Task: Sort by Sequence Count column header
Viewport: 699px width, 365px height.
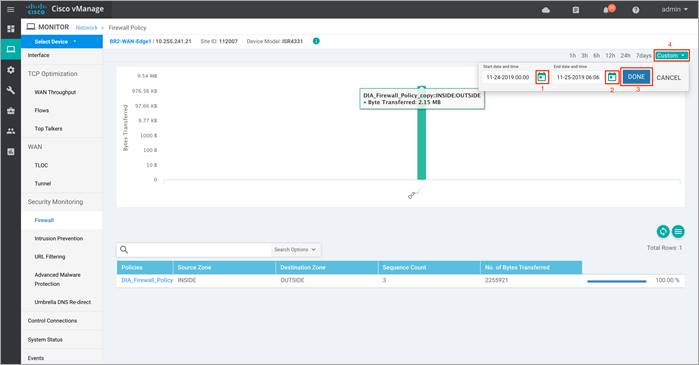Action: pos(429,267)
